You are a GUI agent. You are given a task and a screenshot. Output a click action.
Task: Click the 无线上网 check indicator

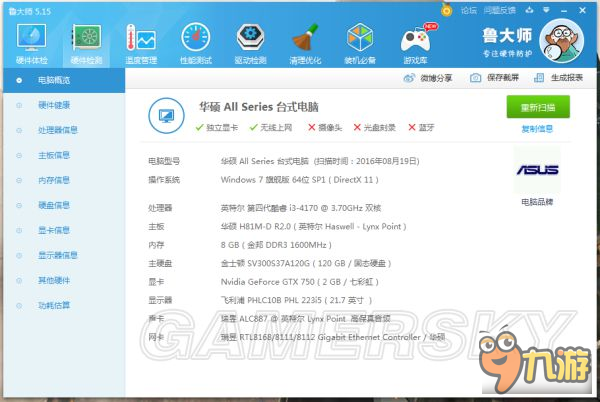[271, 127]
